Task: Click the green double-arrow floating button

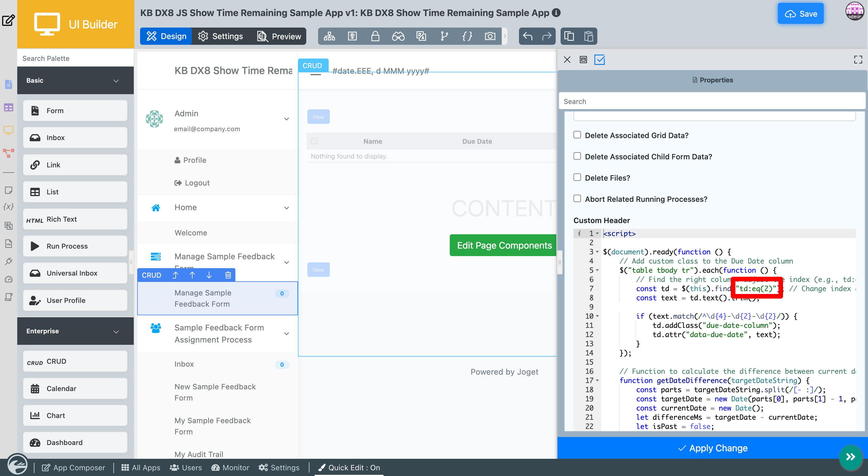Action: pyautogui.click(x=850, y=457)
